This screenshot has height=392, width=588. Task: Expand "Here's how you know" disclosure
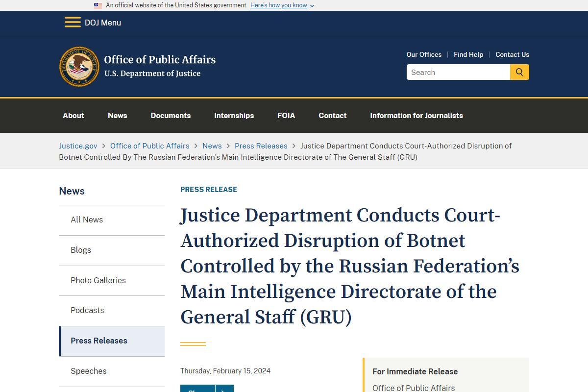[x=282, y=5]
